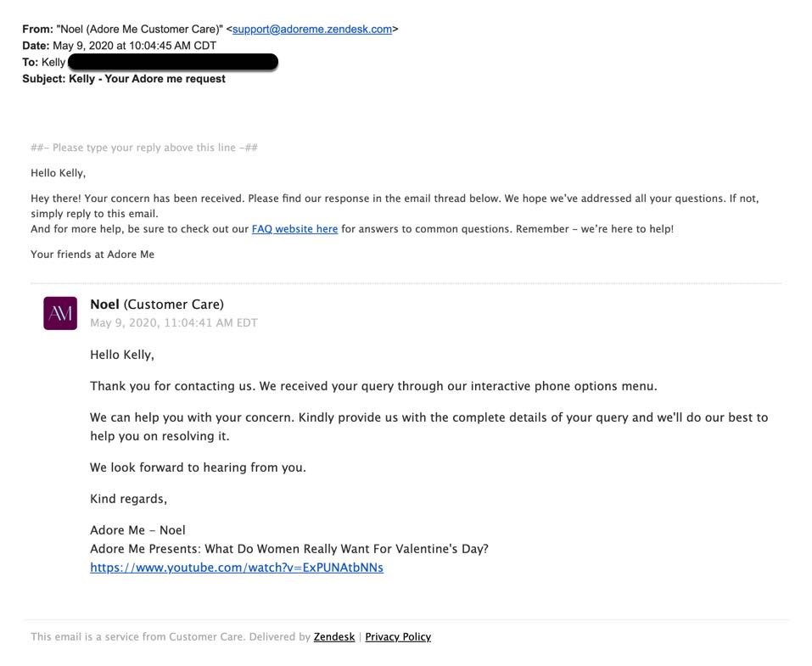Click the AM logo avatar icon
Viewport: 812px width, 666px height.
point(60,313)
